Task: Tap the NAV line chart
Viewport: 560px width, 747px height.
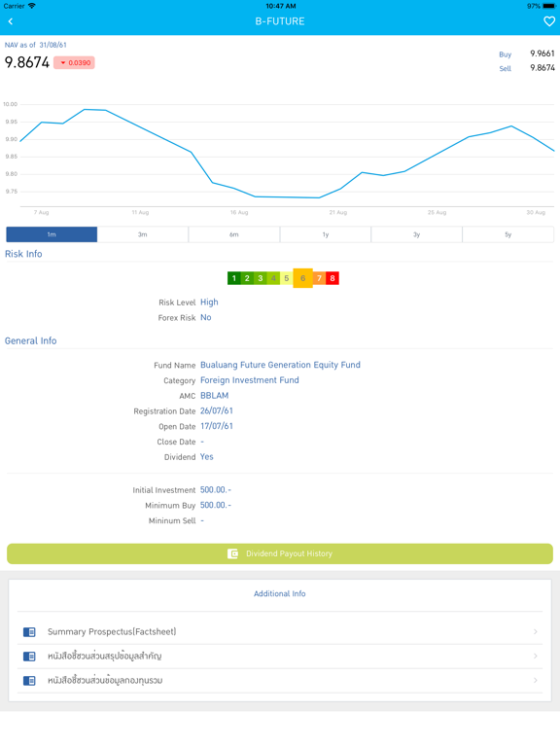Action: [x=287, y=154]
